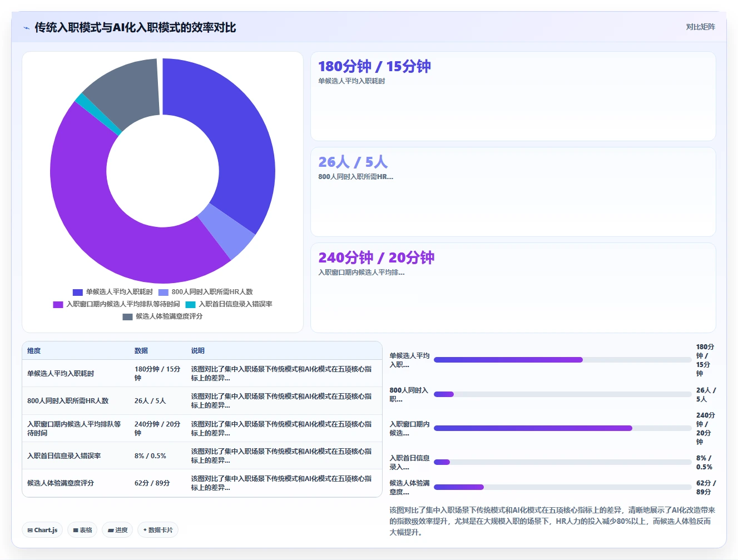The width and height of the screenshot is (738, 560).
Task: Click the summary paragraph starting 该图对比了集中入职场景
Action: (x=552, y=521)
